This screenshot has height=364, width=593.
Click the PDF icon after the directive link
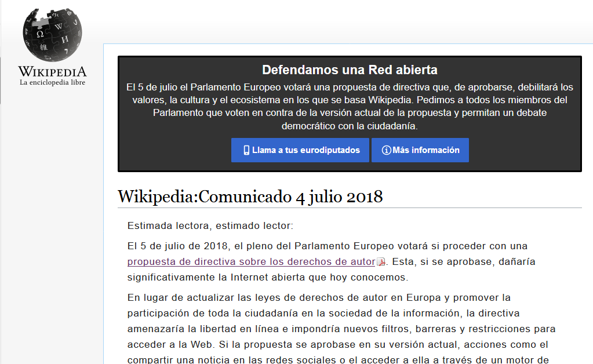pyautogui.click(x=381, y=262)
